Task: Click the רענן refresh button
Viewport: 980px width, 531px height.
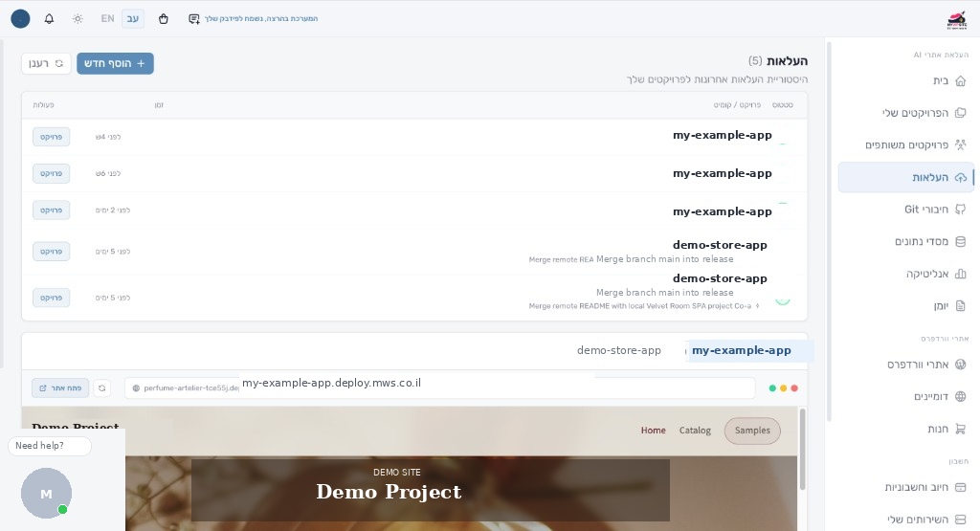Action: (46, 63)
